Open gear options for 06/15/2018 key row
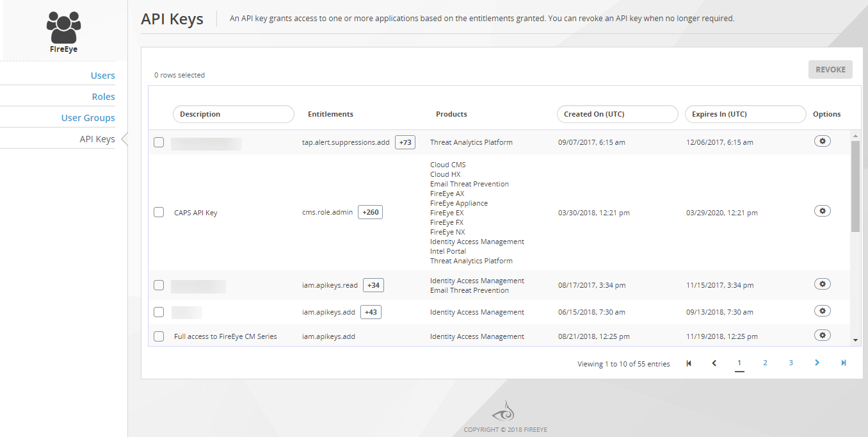Viewport: 868px width, 437px height. [823, 311]
